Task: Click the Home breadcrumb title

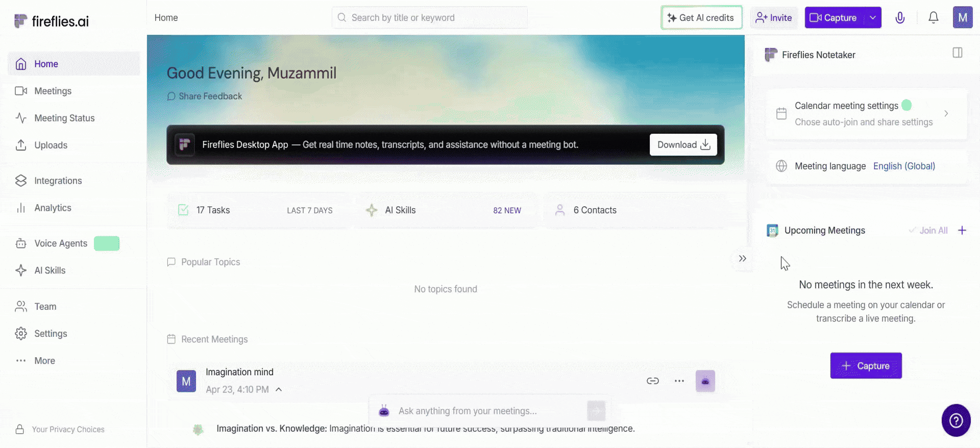Action: point(166,18)
